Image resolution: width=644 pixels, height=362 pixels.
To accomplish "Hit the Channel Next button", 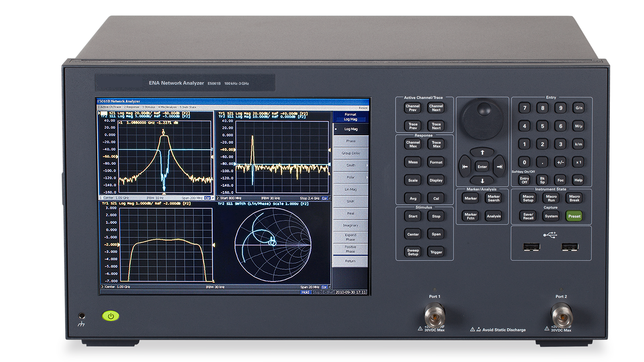I will 436,108.
